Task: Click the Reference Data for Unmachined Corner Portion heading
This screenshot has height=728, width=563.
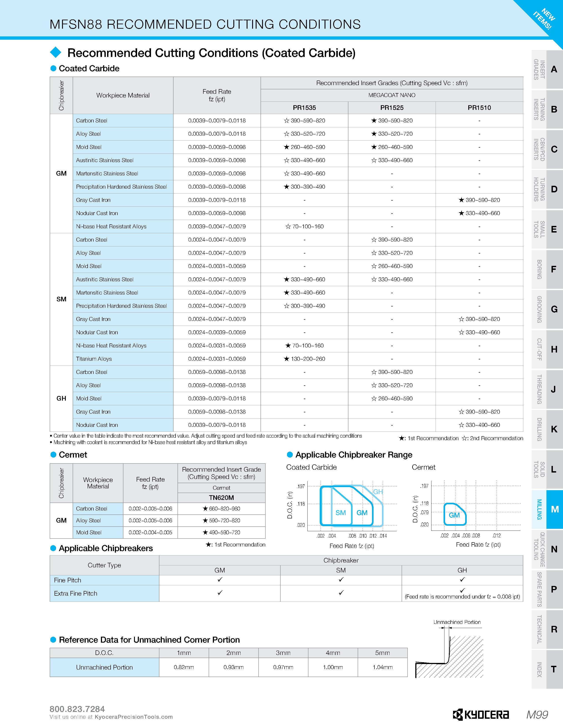Action: click(149, 640)
